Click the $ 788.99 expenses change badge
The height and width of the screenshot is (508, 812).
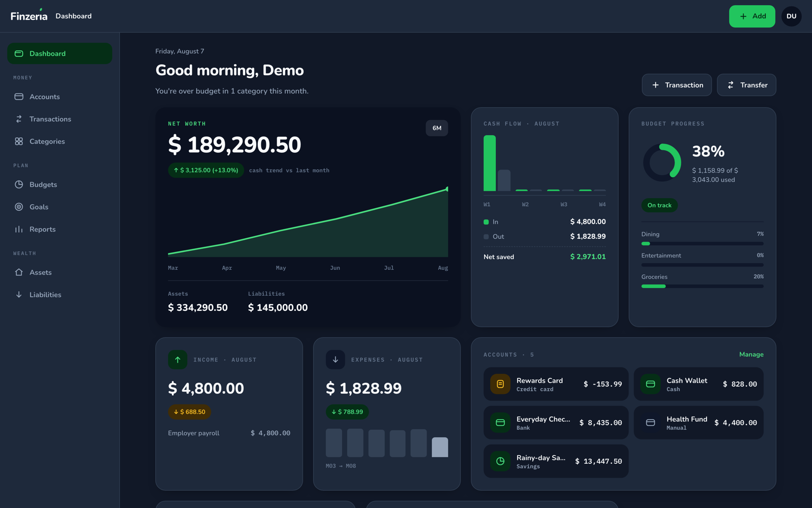347,412
